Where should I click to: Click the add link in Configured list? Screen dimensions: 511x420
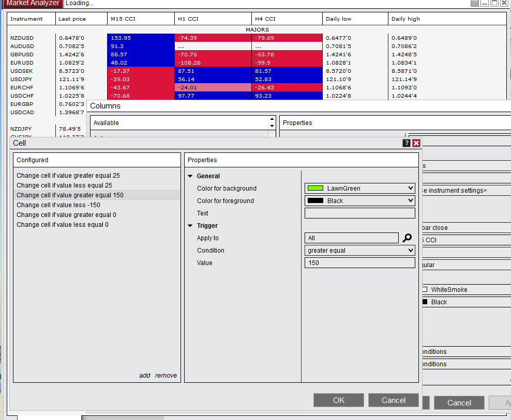145,376
